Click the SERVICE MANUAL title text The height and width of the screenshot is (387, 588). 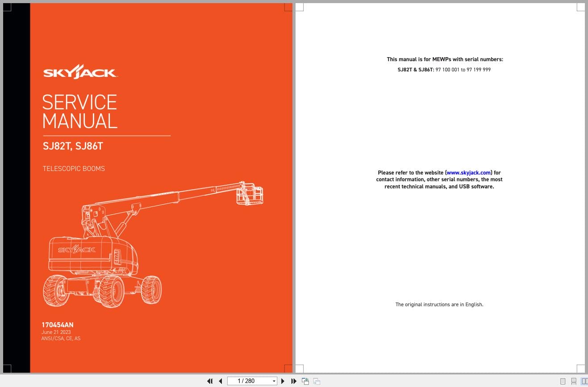pyautogui.click(x=79, y=112)
